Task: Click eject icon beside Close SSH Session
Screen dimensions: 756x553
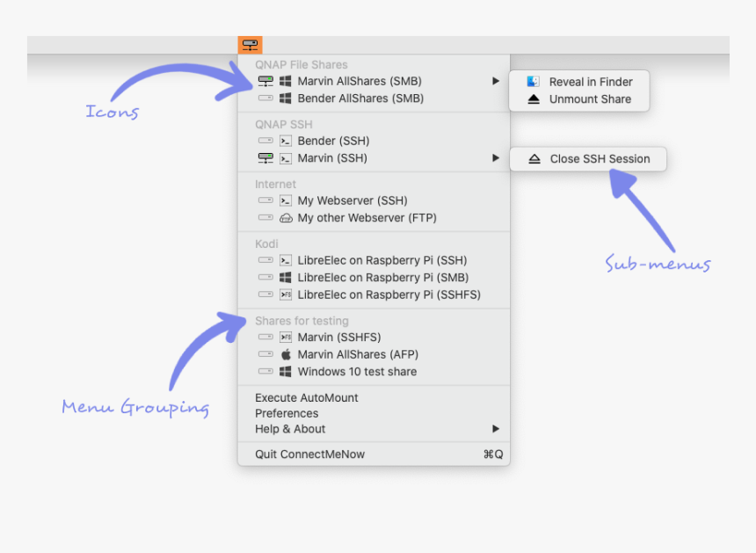Action: (534, 158)
